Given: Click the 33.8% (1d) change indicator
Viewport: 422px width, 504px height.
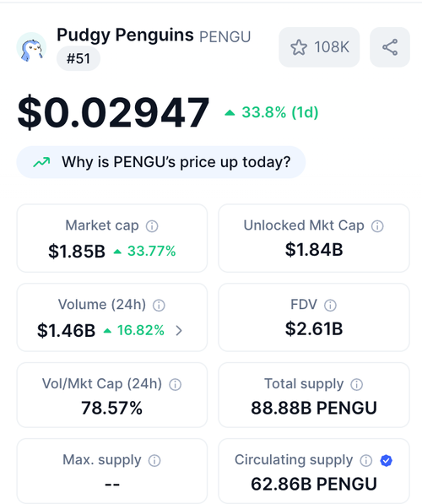Looking at the screenshot, I should [272, 112].
